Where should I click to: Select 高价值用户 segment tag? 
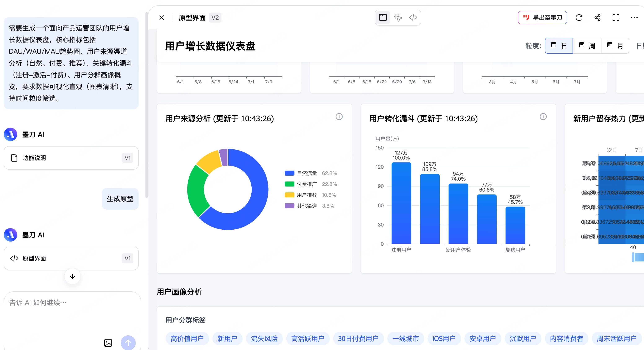[x=187, y=338]
